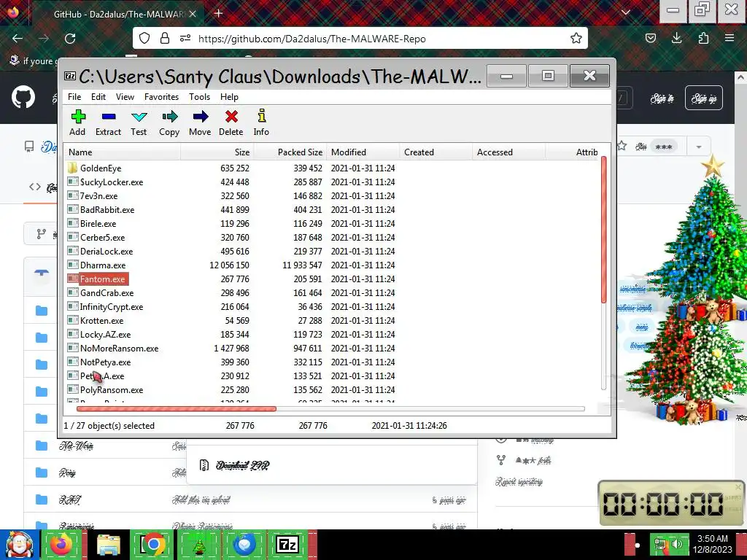Sort by Modified column header
Viewport: 747px width, 560px height.
tap(363, 152)
